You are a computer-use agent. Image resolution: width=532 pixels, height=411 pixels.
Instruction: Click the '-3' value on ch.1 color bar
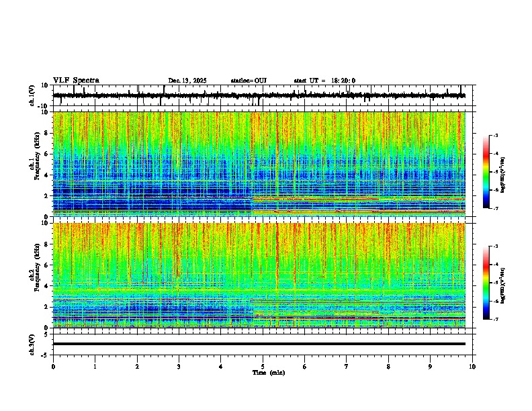[x=495, y=136]
